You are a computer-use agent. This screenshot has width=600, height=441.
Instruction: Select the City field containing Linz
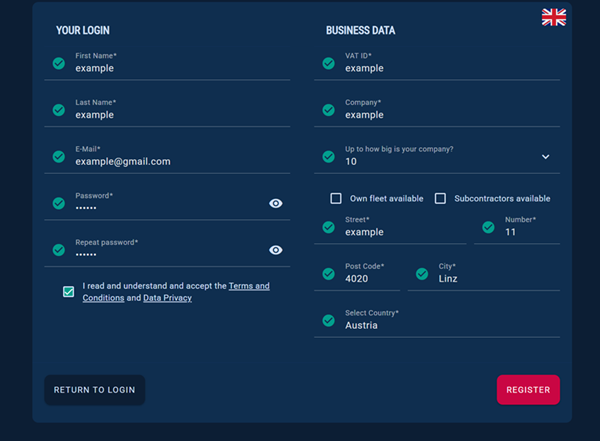pyautogui.click(x=495, y=278)
